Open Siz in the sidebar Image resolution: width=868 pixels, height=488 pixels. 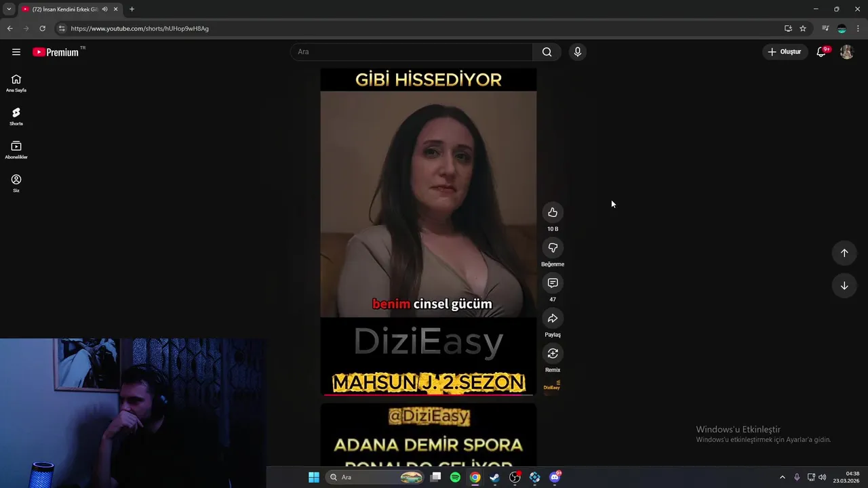(x=16, y=183)
